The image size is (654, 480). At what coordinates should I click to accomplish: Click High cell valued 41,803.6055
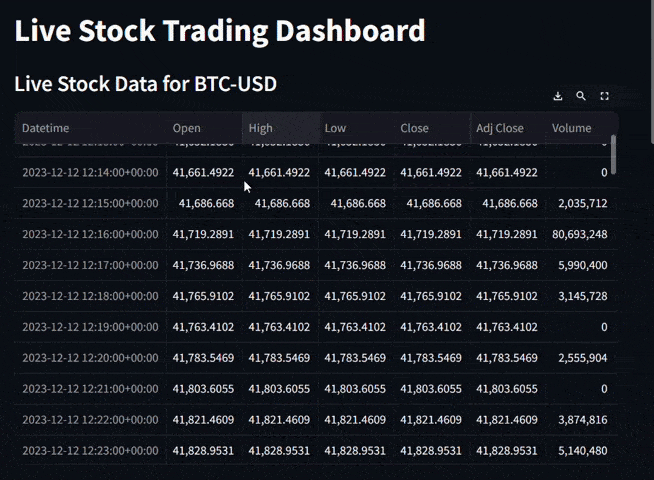[279, 389]
